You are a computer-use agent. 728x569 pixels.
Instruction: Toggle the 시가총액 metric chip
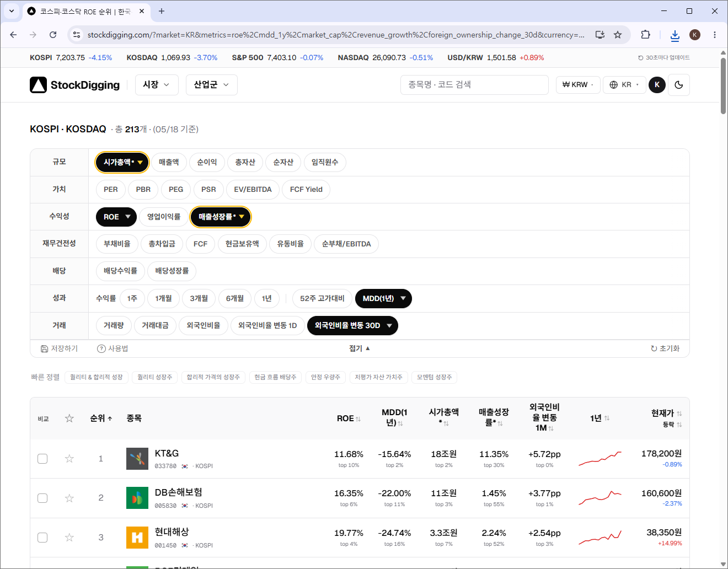click(x=122, y=162)
